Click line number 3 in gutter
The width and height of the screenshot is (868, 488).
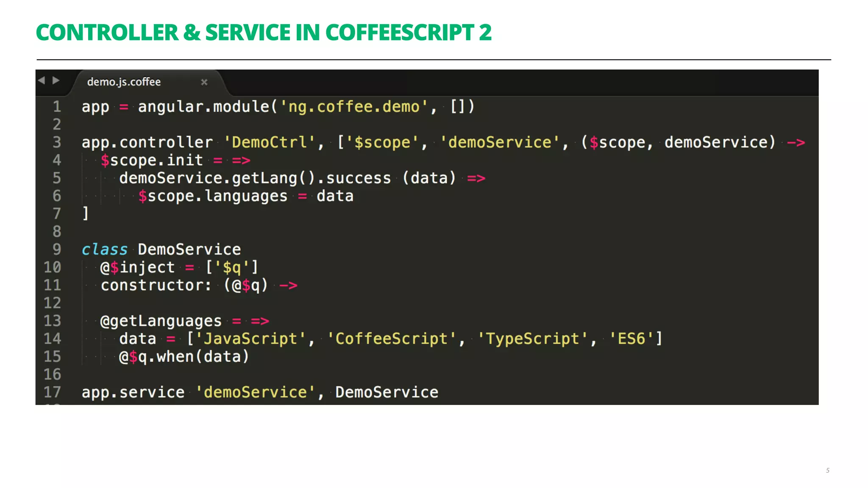point(56,142)
